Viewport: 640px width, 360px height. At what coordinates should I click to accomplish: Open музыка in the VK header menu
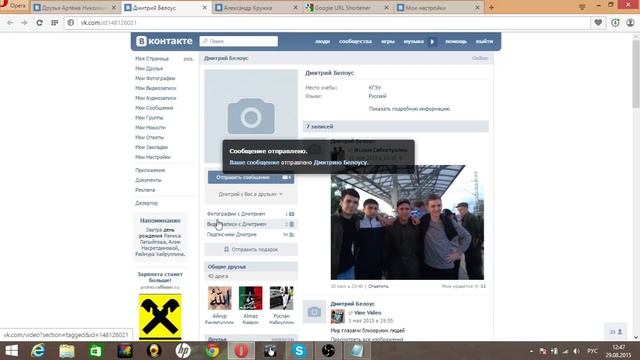click(x=413, y=41)
